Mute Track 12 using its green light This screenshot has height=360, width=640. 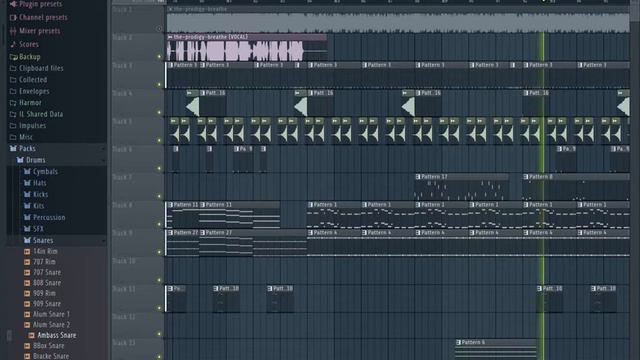(x=159, y=334)
